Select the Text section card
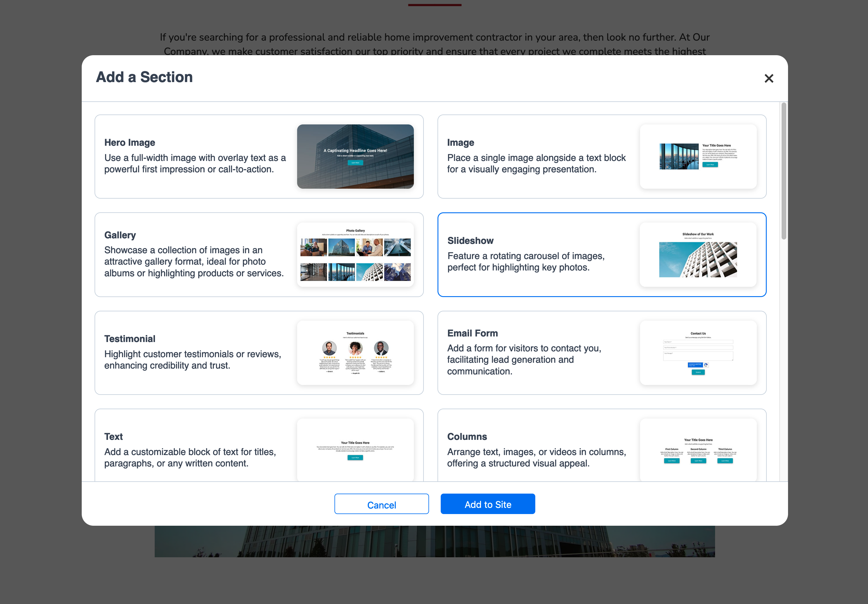This screenshot has width=868, height=604. 259,445
